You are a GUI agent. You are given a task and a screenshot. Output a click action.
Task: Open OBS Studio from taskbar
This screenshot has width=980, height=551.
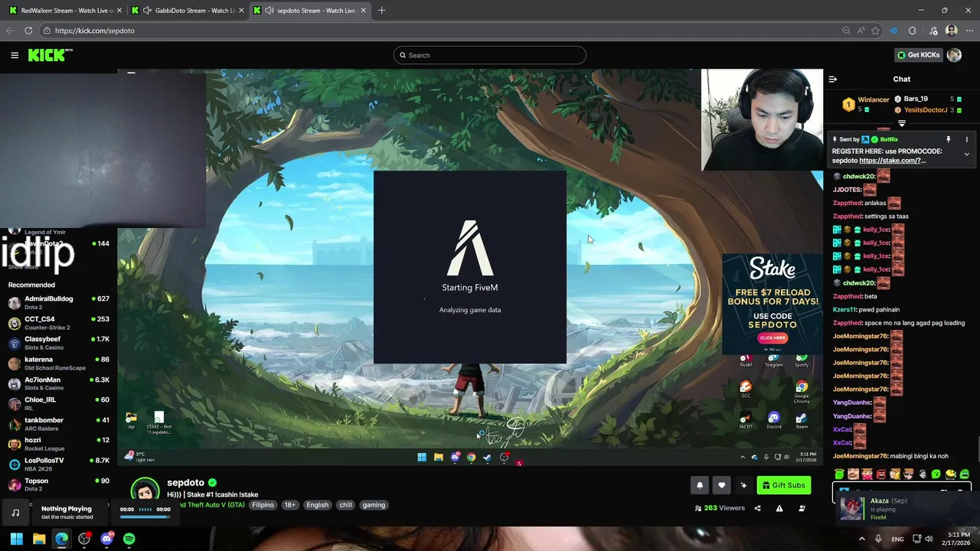point(84,539)
